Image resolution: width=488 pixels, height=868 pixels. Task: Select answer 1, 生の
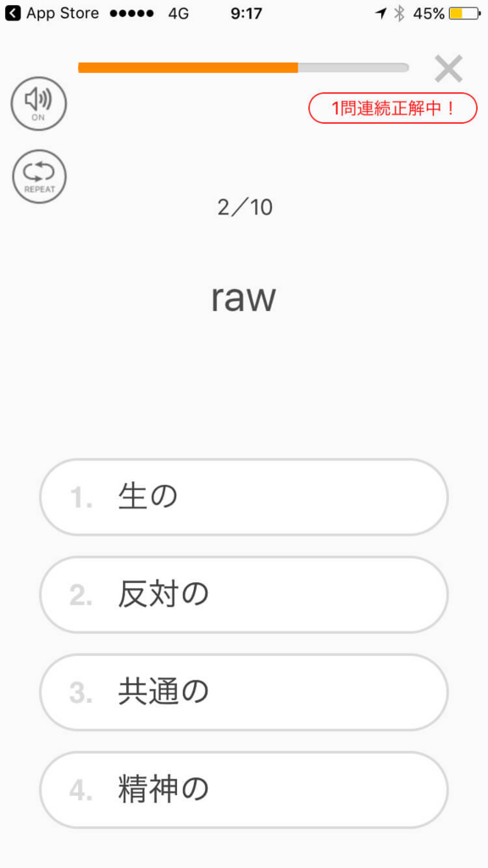pos(244,497)
